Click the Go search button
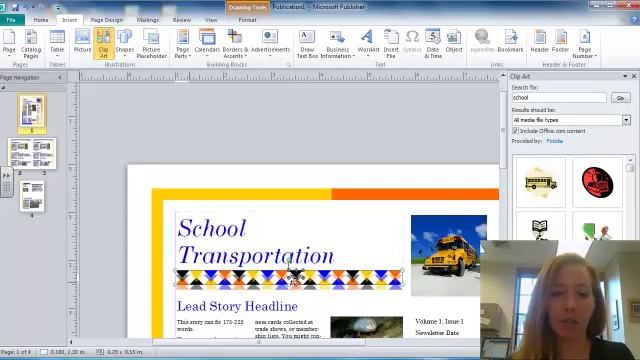The width and height of the screenshot is (640, 360). click(620, 98)
